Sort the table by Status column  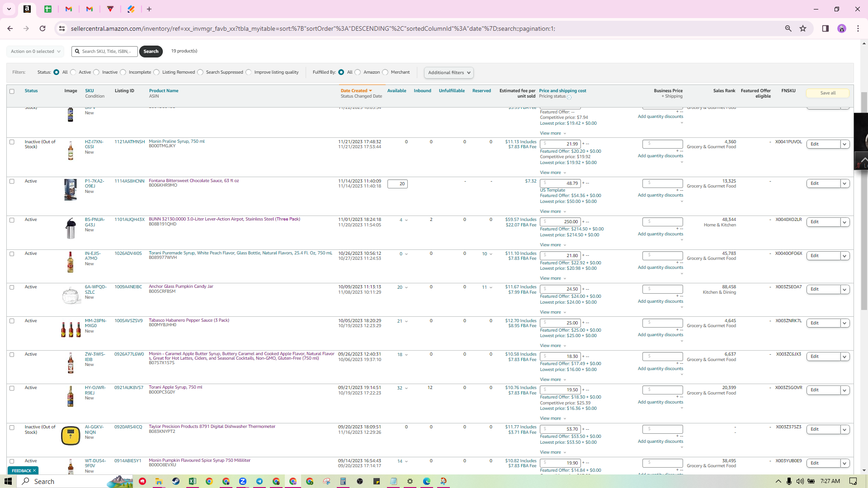[x=31, y=91]
